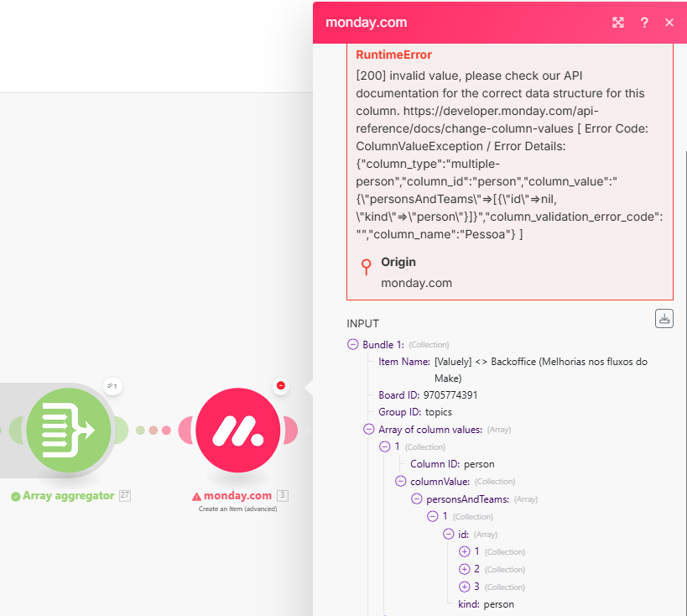Collapse Array of column values

(369, 429)
